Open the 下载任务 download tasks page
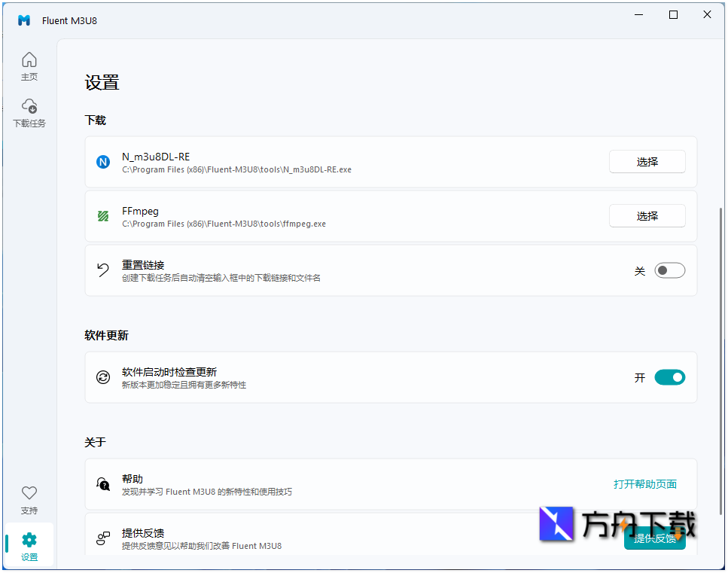728x573 pixels. [x=29, y=113]
